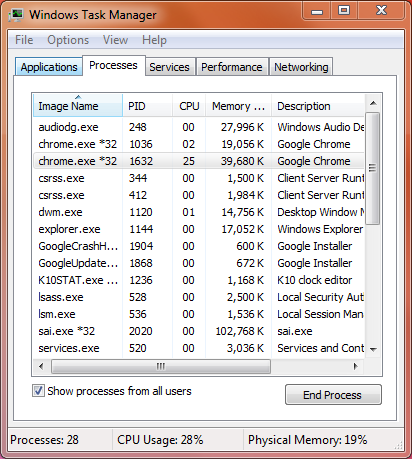Click the 102,768 K memory value

(240, 331)
